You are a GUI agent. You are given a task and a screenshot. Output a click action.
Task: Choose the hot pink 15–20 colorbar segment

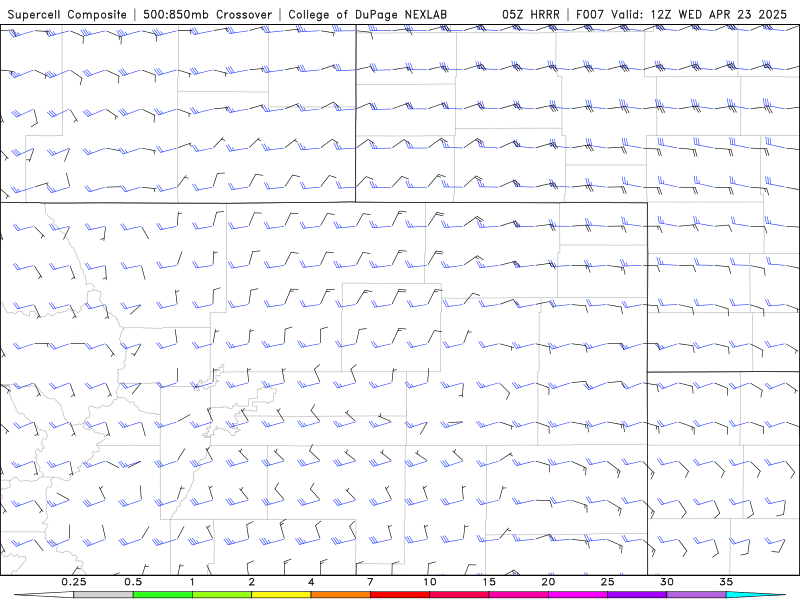pyautogui.click(x=518, y=595)
